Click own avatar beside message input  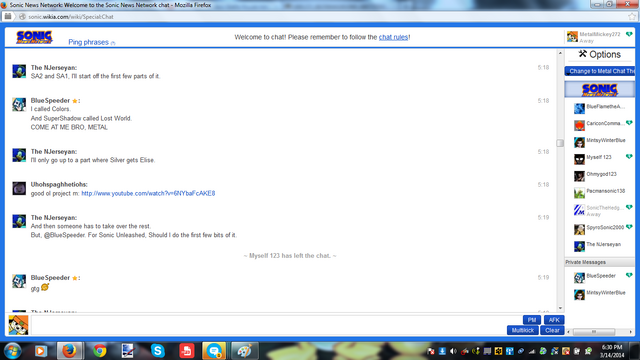click(x=18, y=325)
